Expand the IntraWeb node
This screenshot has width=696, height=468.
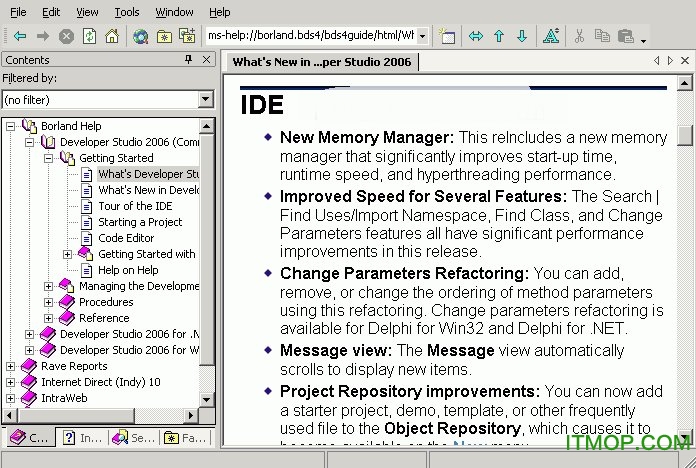[10, 398]
